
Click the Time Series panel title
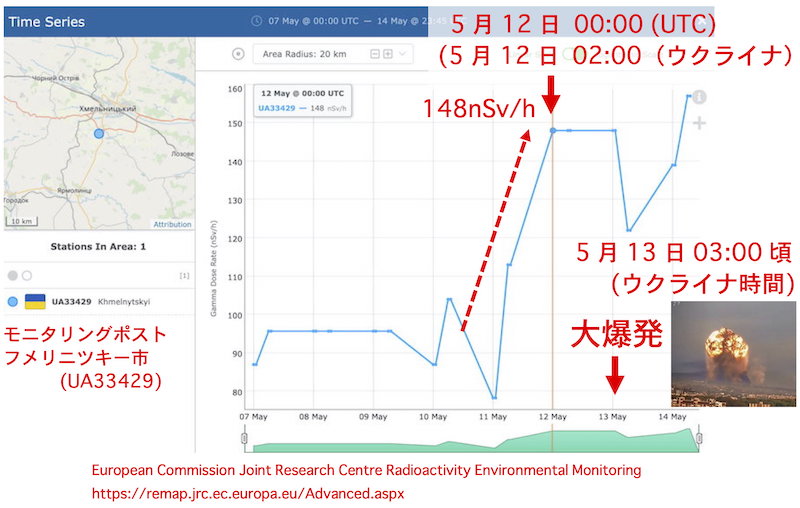click(x=46, y=22)
